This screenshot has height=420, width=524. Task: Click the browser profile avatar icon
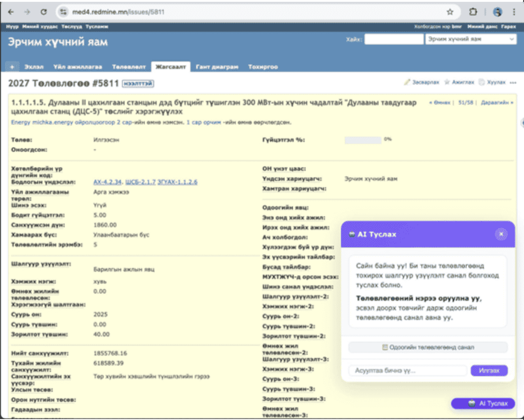click(x=498, y=12)
